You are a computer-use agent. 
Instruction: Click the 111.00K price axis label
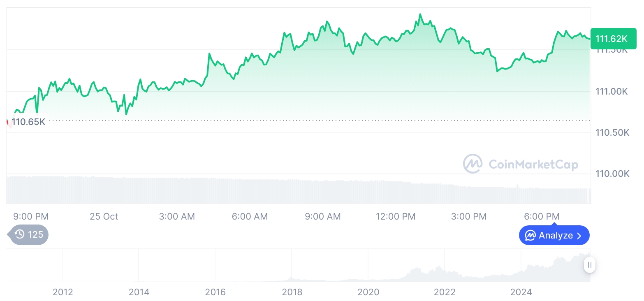point(612,91)
